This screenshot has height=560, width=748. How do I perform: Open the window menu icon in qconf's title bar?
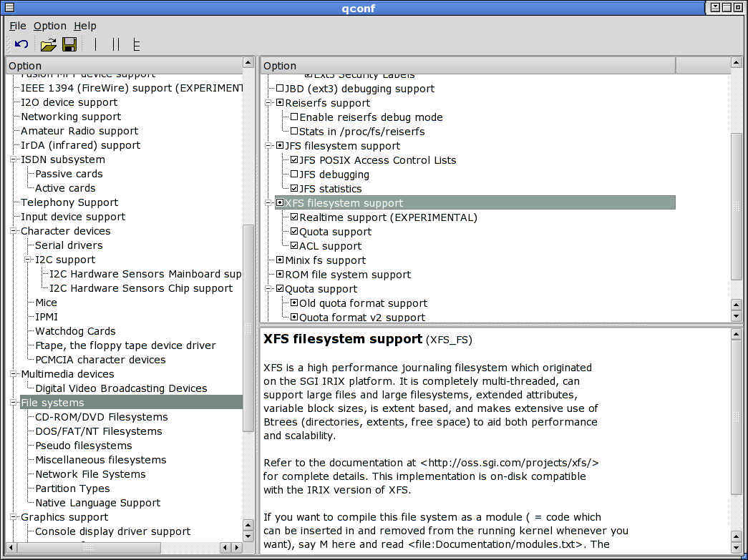point(9,7)
